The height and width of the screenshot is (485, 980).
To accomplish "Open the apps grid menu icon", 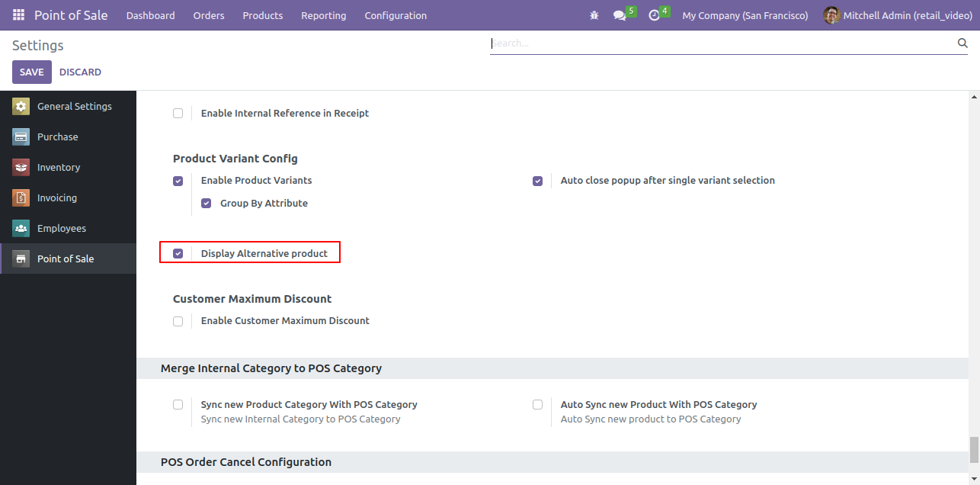I will [x=18, y=15].
